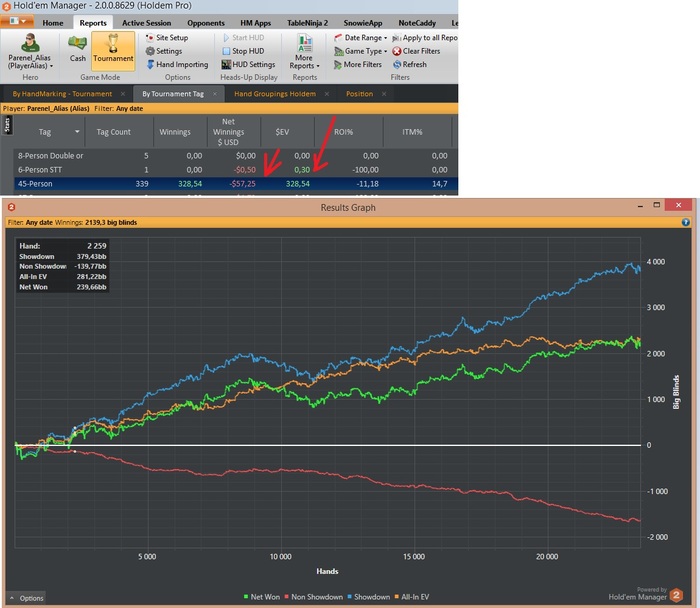Screen dimensions: 700x608
Task: Click the Start HUD button
Action: click(x=243, y=38)
